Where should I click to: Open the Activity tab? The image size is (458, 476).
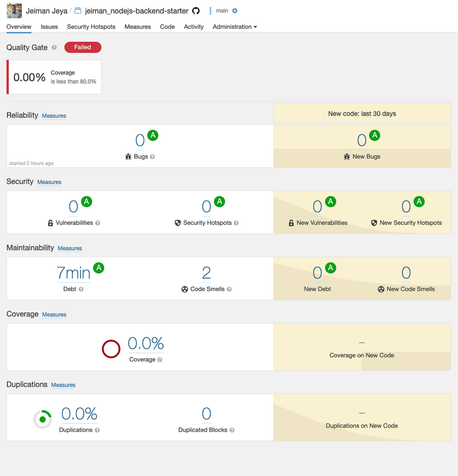[x=194, y=27]
